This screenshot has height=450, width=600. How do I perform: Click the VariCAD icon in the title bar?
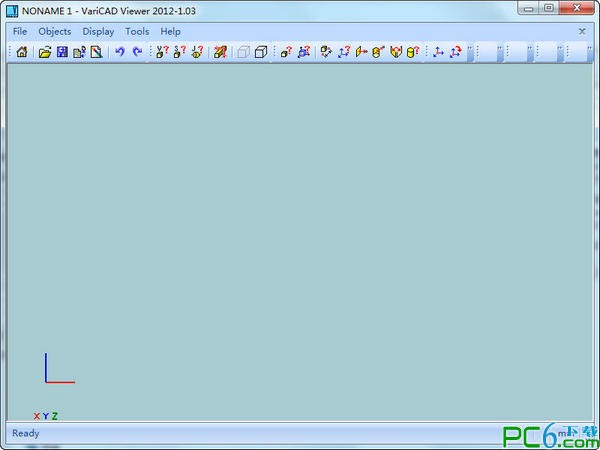click(x=12, y=11)
